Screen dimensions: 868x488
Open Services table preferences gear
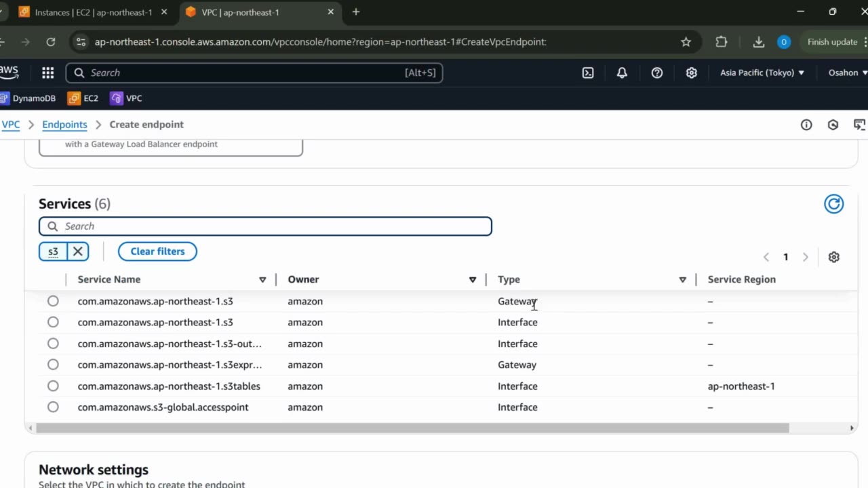tap(834, 257)
